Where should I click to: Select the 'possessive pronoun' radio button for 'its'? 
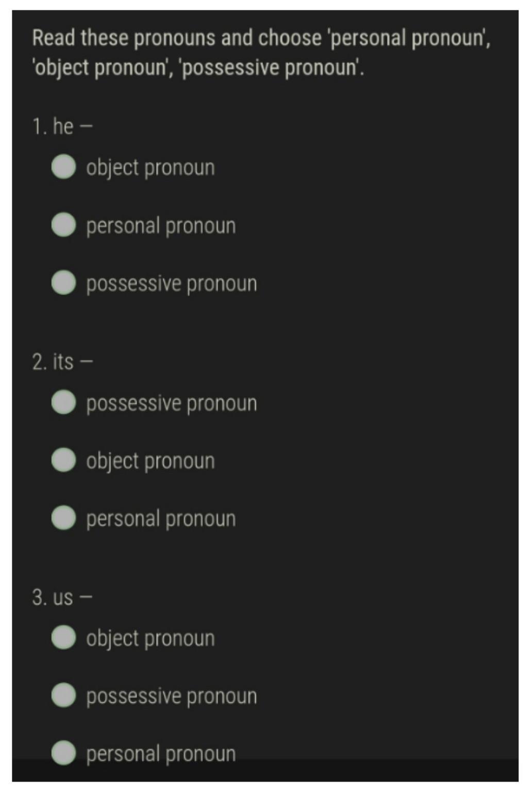(63, 402)
